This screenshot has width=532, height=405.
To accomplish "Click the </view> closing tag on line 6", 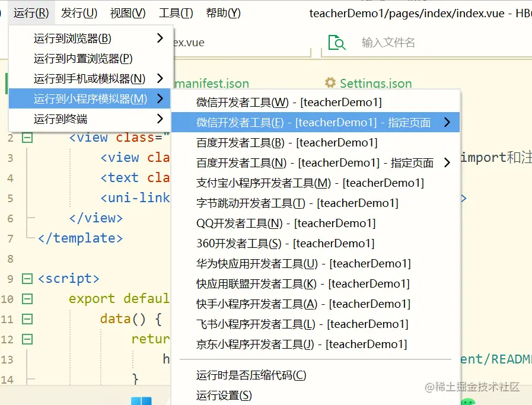I will [96, 218].
